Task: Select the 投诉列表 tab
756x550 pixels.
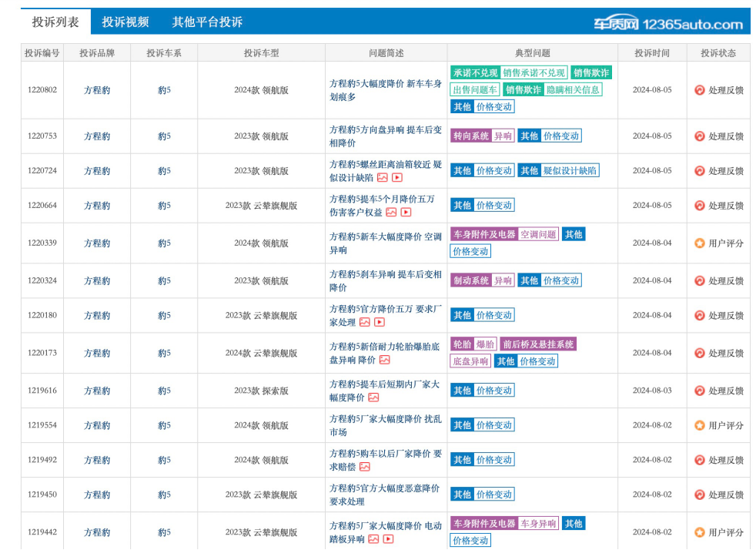Action: (x=55, y=22)
